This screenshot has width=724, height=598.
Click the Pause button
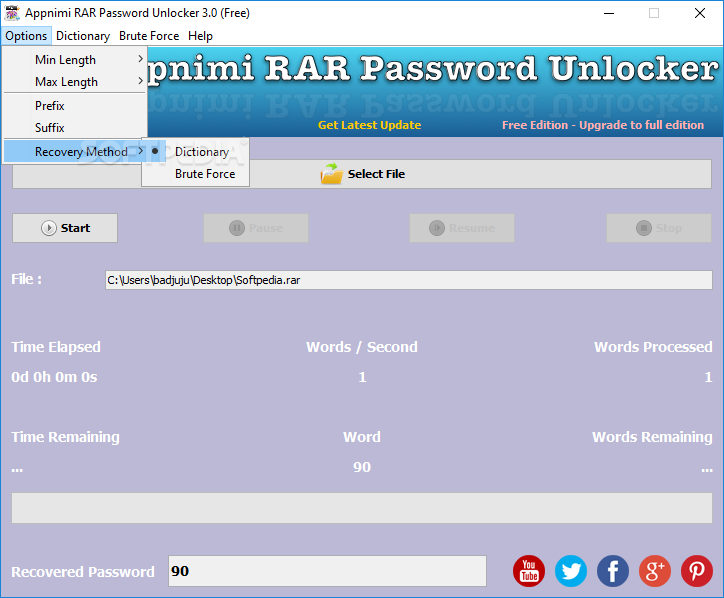point(256,228)
